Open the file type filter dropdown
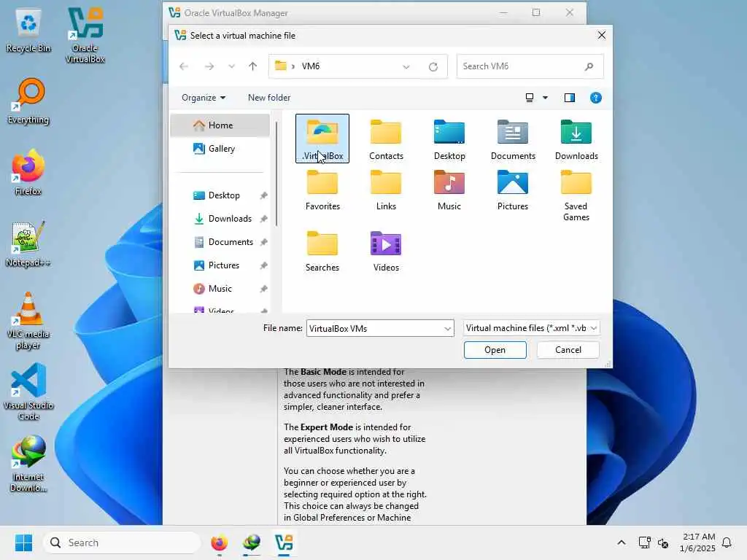Image resolution: width=747 pixels, height=560 pixels. [531, 328]
